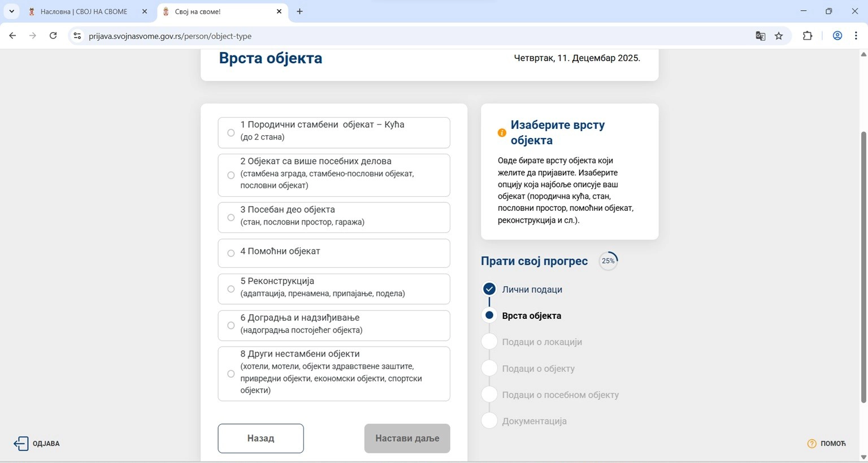This screenshot has width=868, height=463.
Task: Open the browser extensions icon
Action: pos(808,36)
